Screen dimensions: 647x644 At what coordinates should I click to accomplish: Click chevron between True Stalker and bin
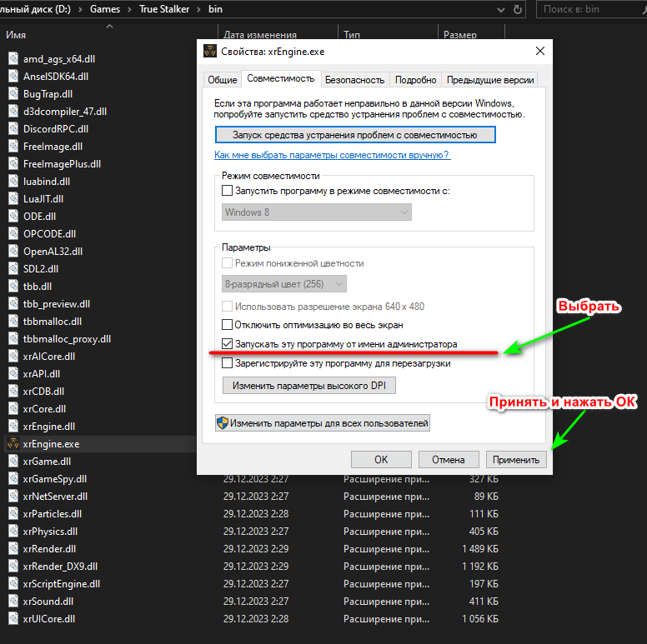[199, 9]
